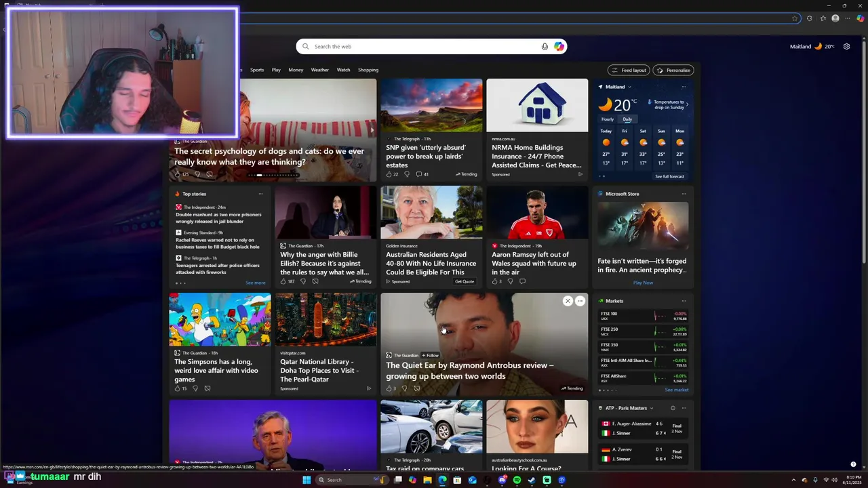Viewport: 868px width, 488px height.
Task: Open Steam from the taskbar
Action: tap(532, 480)
